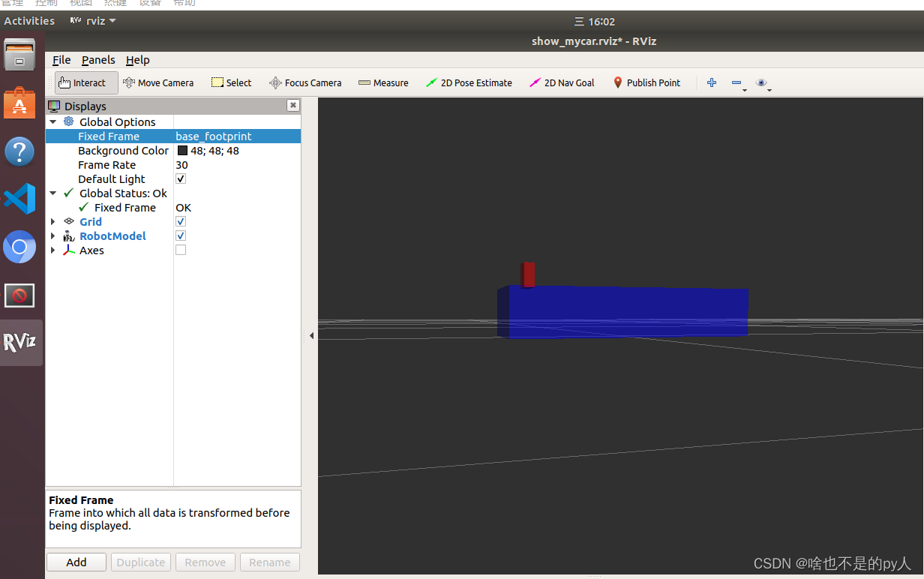Click the Axes display icon
The image size is (924, 579).
[69, 250]
